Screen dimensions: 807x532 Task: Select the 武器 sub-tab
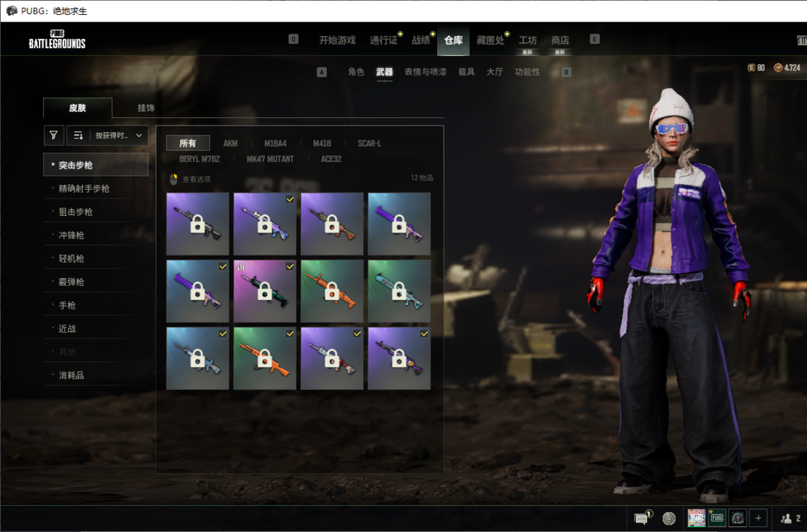tap(385, 72)
